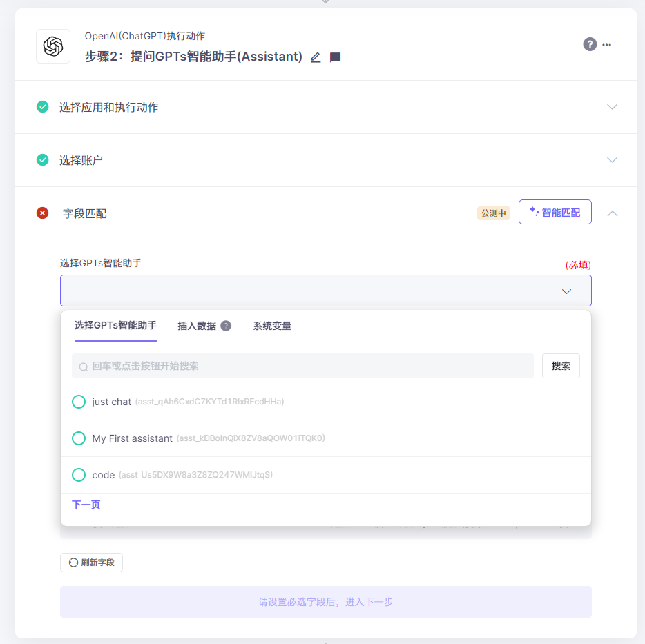Switch to the 系统变量 tab

click(x=272, y=326)
